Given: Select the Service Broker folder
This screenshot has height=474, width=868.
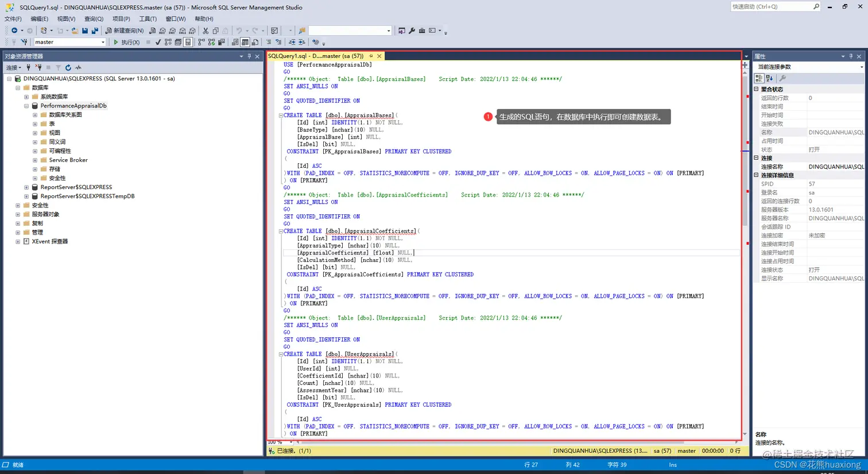Looking at the screenshot, I should coord(68,160).
